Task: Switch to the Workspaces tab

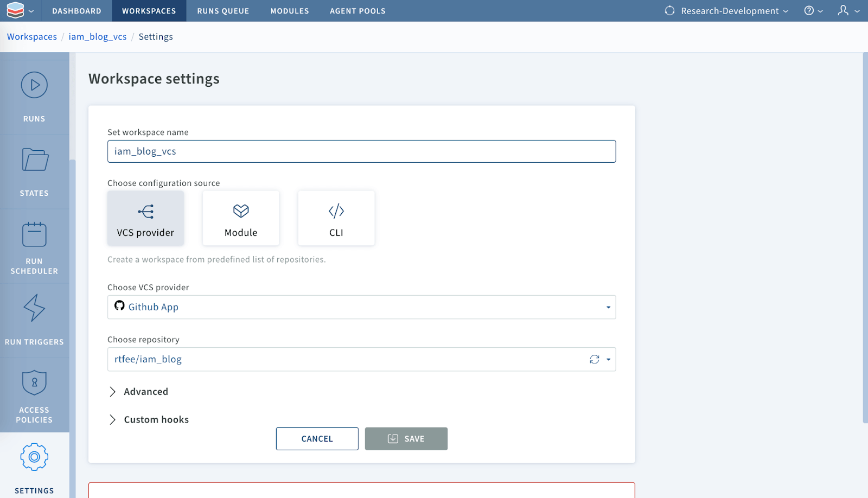Action: click(149, 11)
